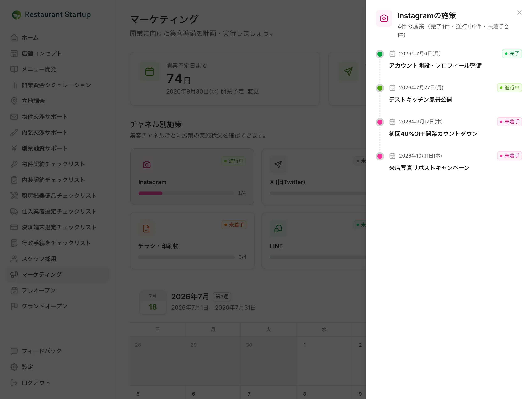This screenshot has height=399, width=532.
Task: Click the calendar icon in 開業予定日まで card
Action: click(x=150, y=72)
